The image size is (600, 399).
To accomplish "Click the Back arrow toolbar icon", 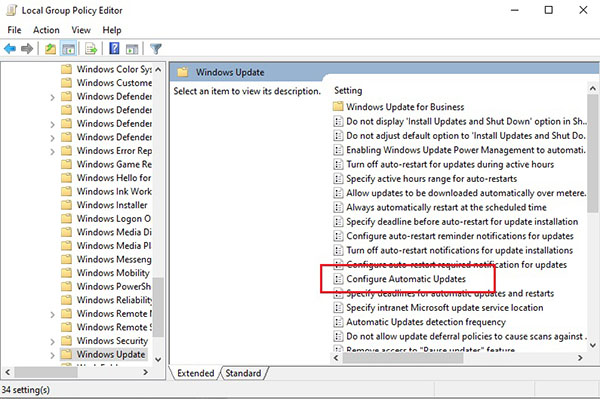I will [x=10, y=49].
